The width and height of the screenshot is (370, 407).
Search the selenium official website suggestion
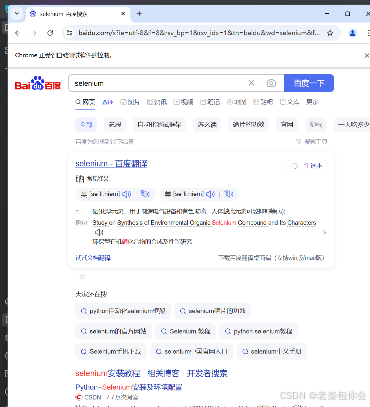tap(114, 331)
